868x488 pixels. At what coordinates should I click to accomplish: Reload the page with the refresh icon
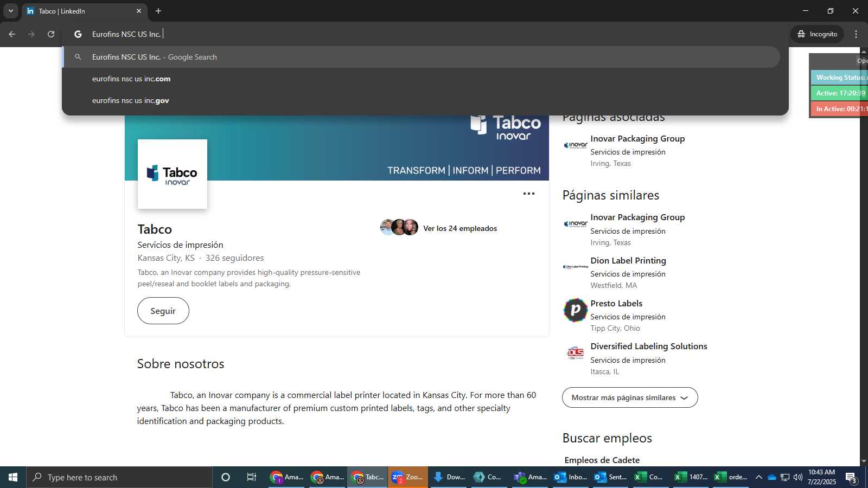click(51, 34)
